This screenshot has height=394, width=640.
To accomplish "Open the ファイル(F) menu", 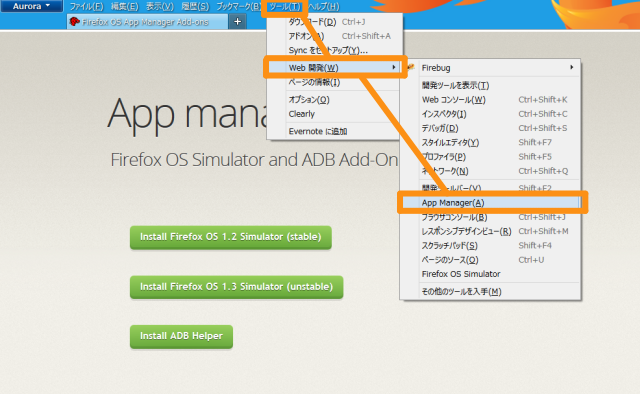I will click(86, 7).
